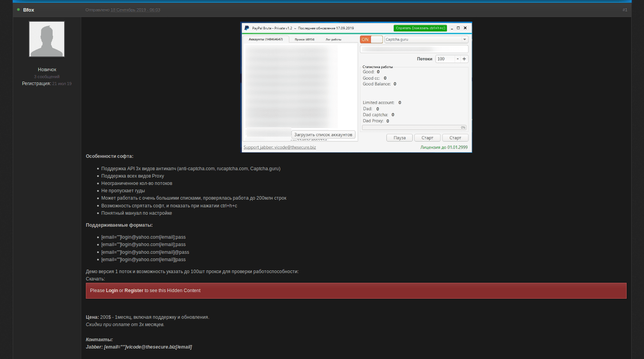Click the Цена: 200$ price line

(147, 317)
